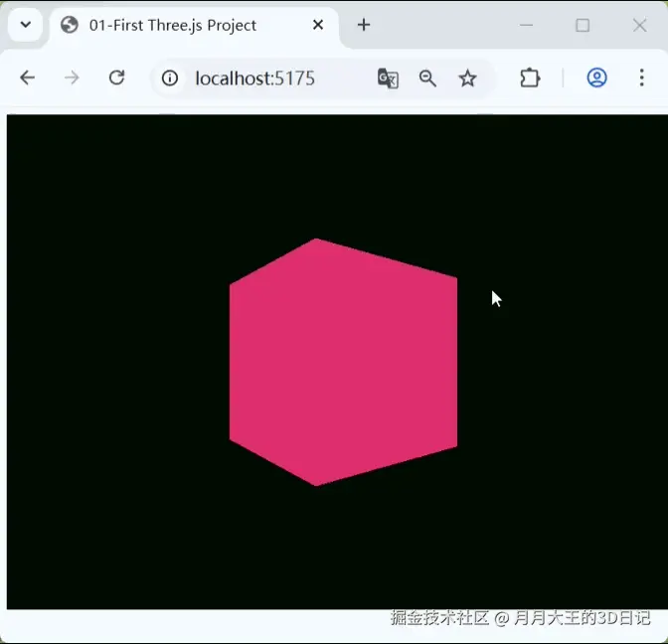Go back to the previous page
668x644 pixels.
pos(27,79)
